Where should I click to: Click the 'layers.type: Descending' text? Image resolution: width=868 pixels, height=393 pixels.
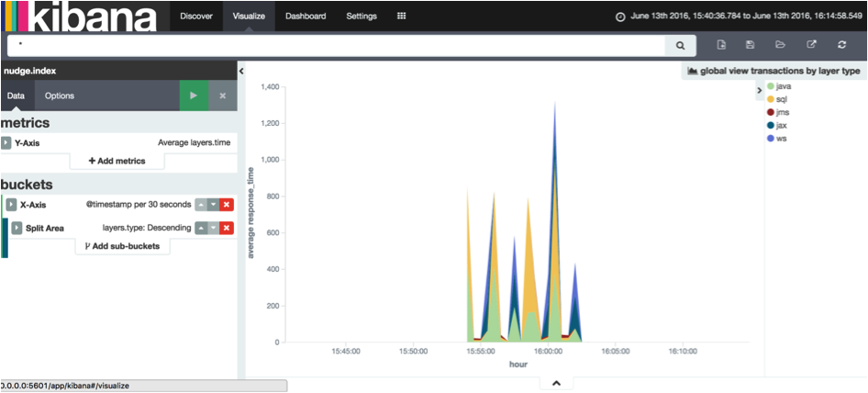coord(147,228)
